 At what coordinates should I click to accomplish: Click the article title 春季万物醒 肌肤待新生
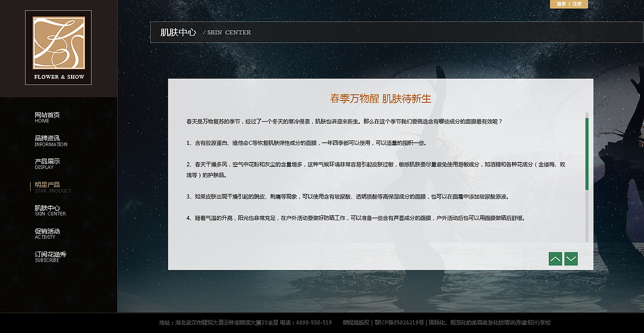click(x=381, y=99)
